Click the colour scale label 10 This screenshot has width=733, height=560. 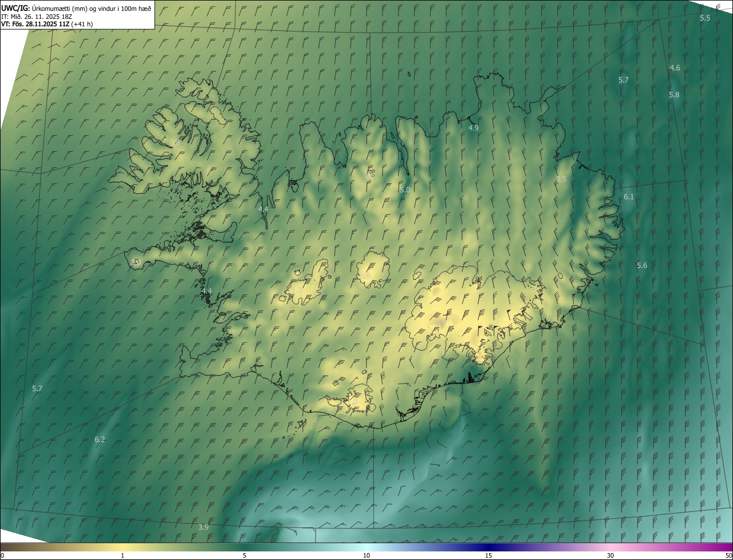366,555
